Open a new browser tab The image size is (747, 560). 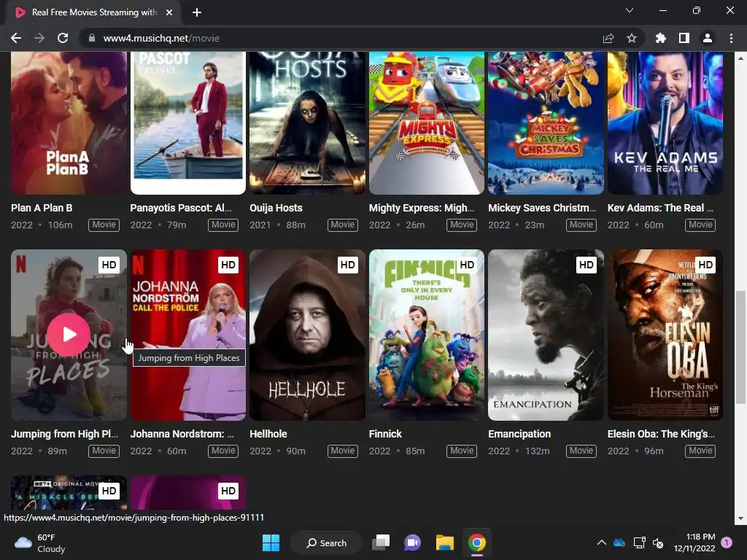pos(197,12)
